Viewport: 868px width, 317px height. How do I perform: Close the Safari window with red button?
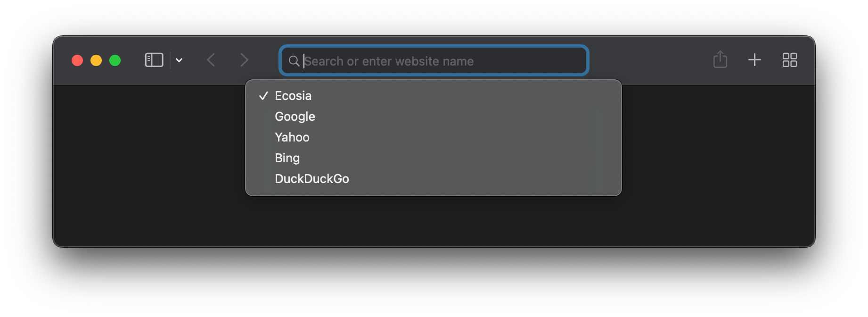(77, 60)
